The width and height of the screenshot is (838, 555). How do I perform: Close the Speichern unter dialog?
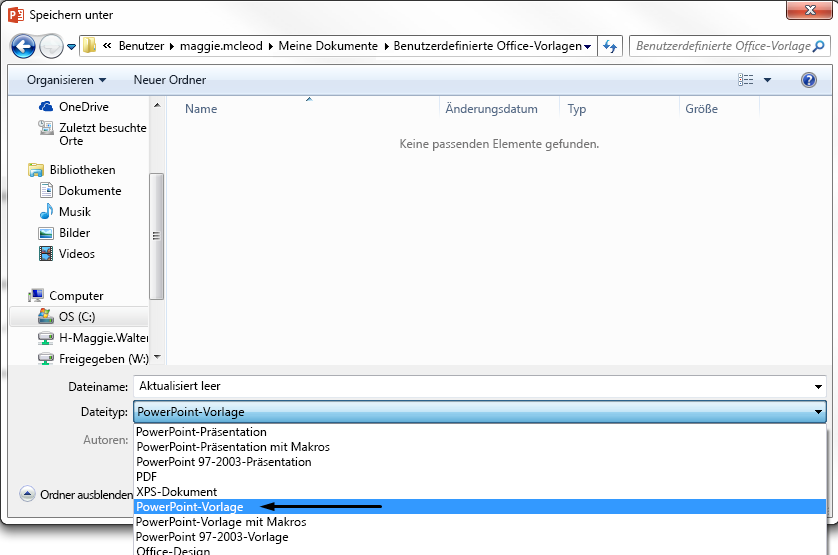point(809,10)
